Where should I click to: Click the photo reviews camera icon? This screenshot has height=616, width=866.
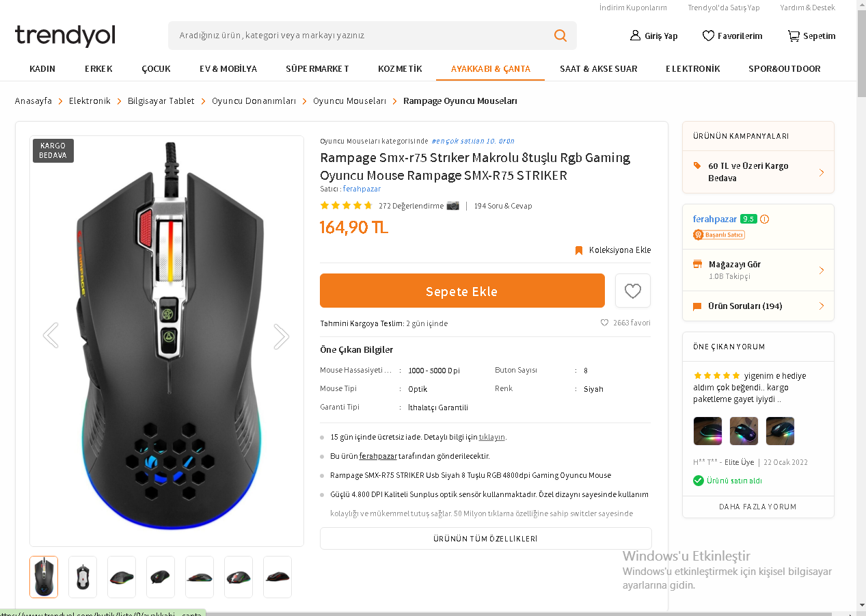pyautogui.click(x=453, y=205)
